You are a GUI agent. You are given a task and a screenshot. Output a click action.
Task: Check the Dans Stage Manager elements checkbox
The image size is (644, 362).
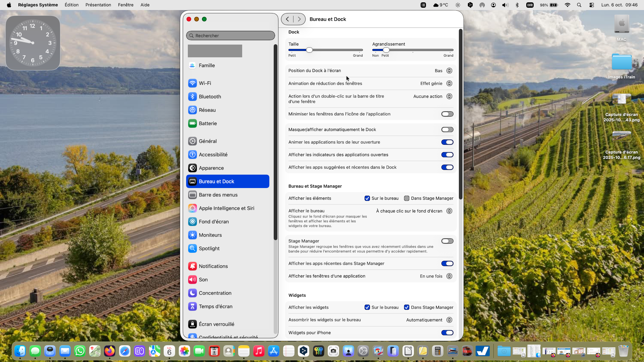407,198
